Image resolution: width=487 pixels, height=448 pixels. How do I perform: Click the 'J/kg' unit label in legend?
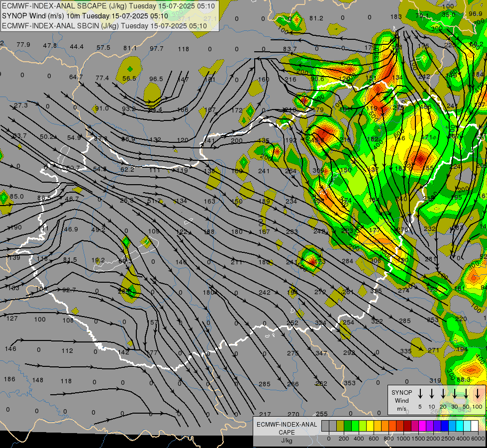click(287, 441)
